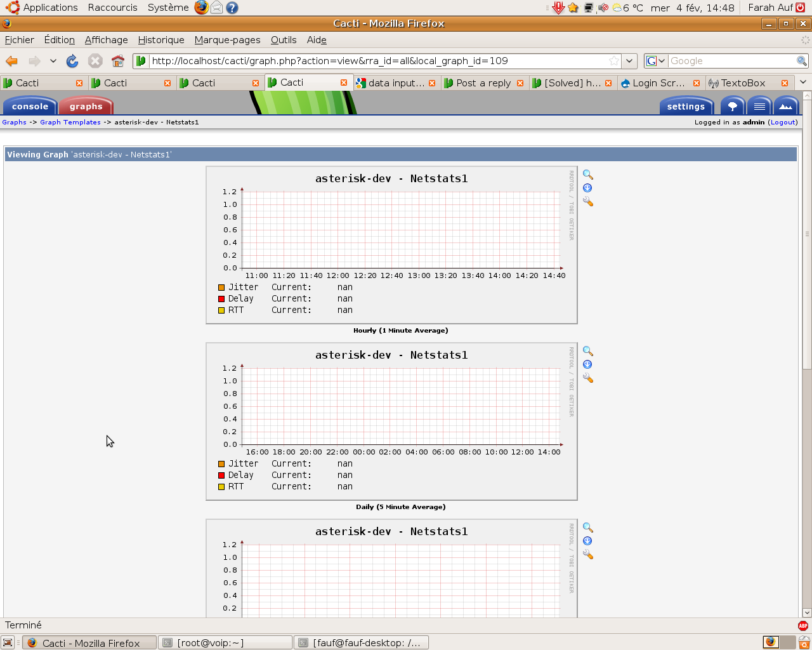
Task: Zoom the third graph with magnifier icon
Action: tap(587, 527)
